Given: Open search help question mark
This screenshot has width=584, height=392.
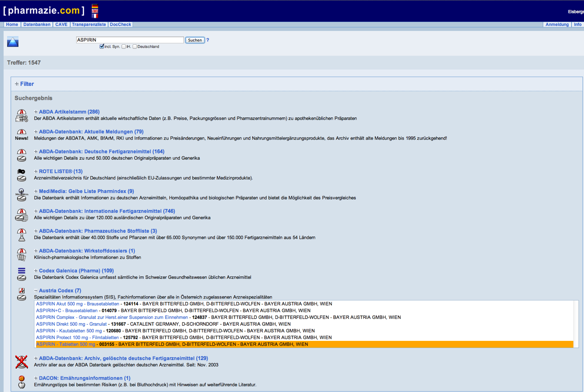Looking at the screenshot, I should tap(208, 40).
